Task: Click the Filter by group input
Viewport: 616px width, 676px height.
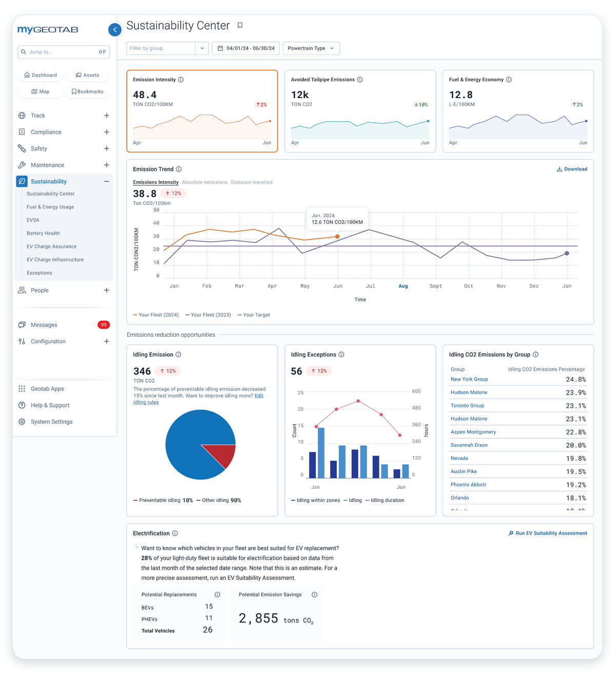Action: coord(161,48)
